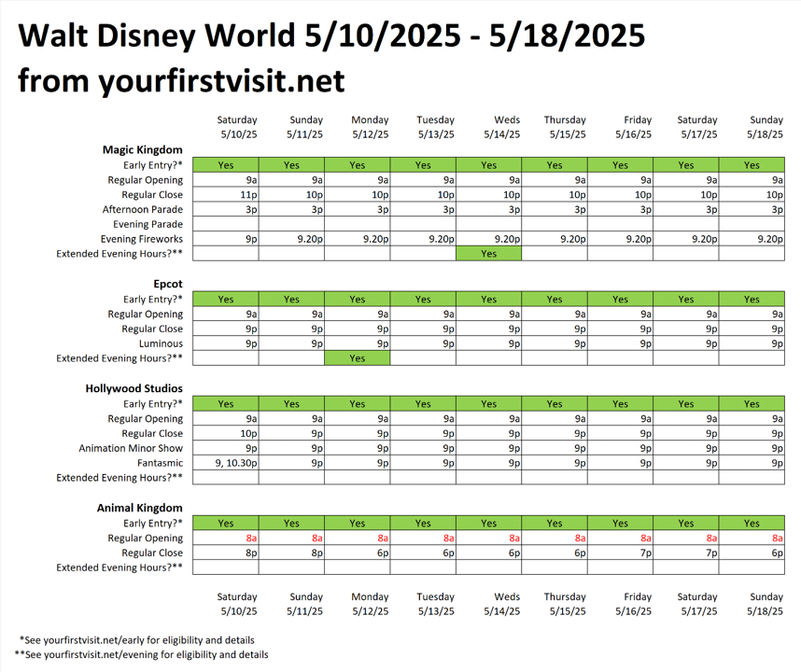Select the 'Fantasmic' row label
This screenshot has height=672, width=801.
pyautogui.click(x=160, y=463)
